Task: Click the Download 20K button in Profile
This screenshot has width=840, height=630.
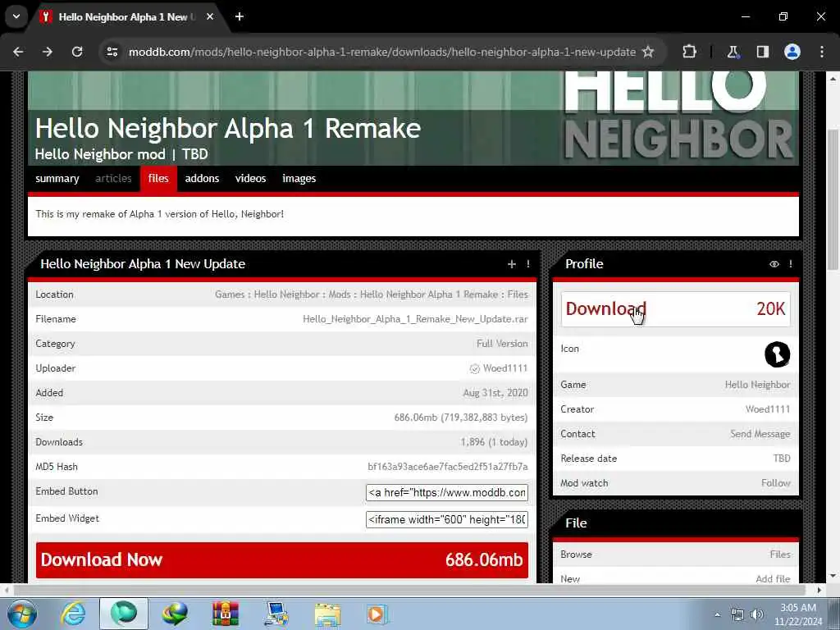Action: [676, 309]
